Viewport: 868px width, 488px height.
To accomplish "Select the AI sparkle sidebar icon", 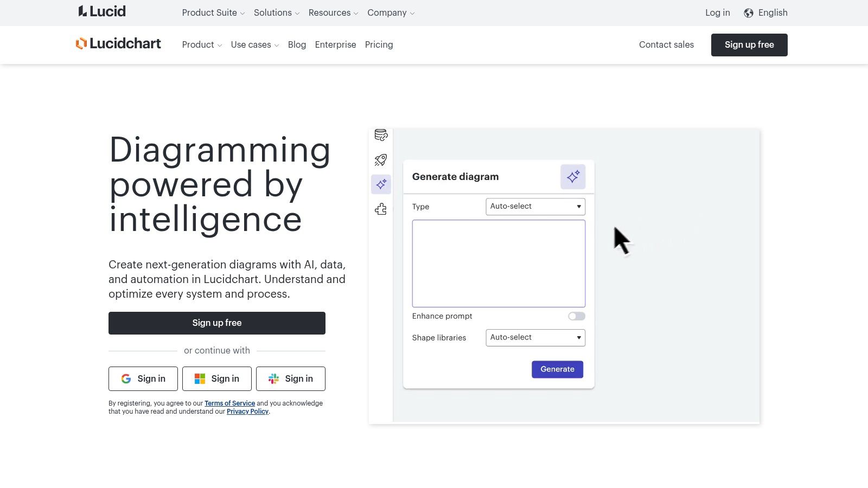I will [x=381, y=184].
